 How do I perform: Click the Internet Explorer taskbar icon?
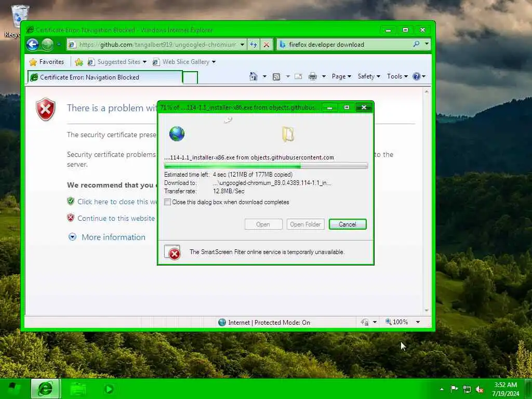click(x=46, y=389)
